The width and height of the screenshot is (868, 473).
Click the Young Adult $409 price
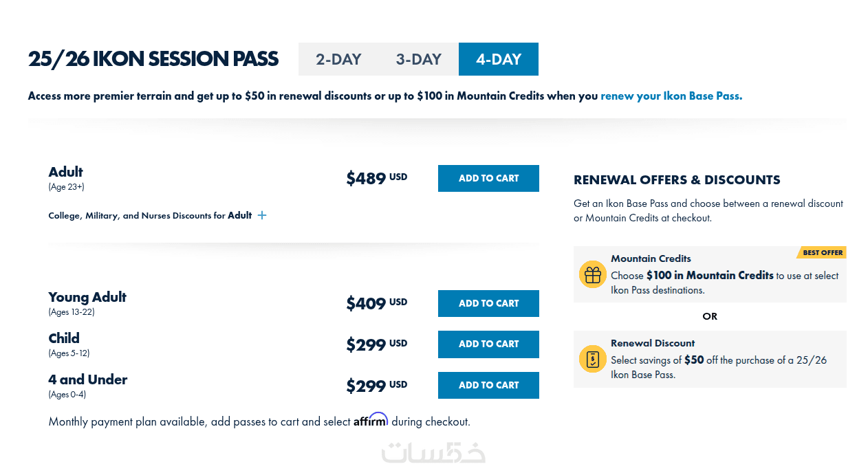366,304
